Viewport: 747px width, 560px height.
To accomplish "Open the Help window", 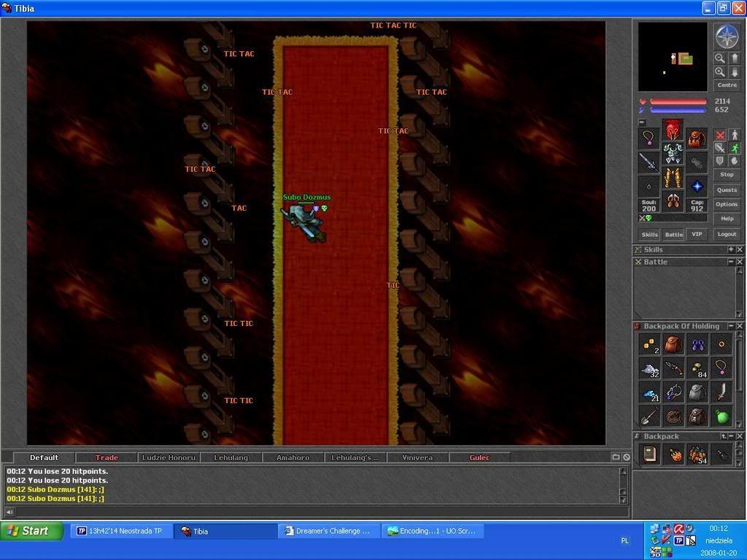I will (x=727, y=219).
